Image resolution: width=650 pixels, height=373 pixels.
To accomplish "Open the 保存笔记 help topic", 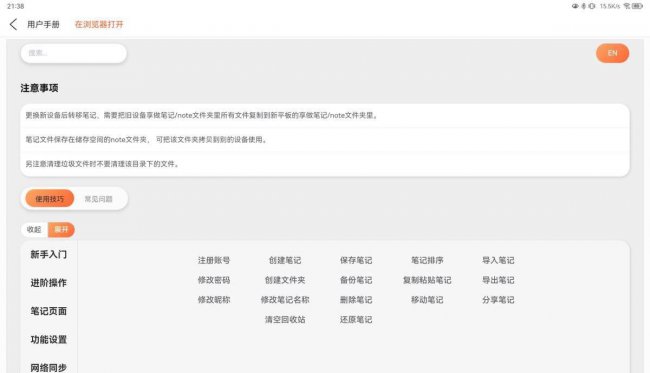I will [356, 260].
